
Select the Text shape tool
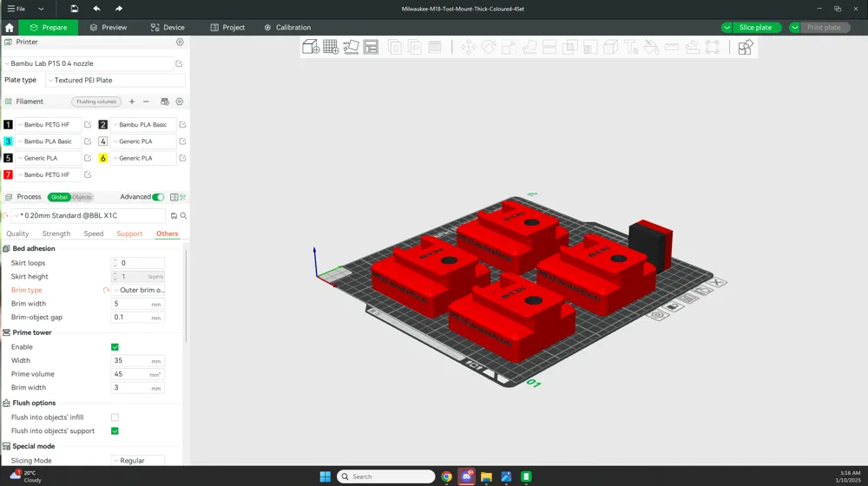(x=631, y=47)
